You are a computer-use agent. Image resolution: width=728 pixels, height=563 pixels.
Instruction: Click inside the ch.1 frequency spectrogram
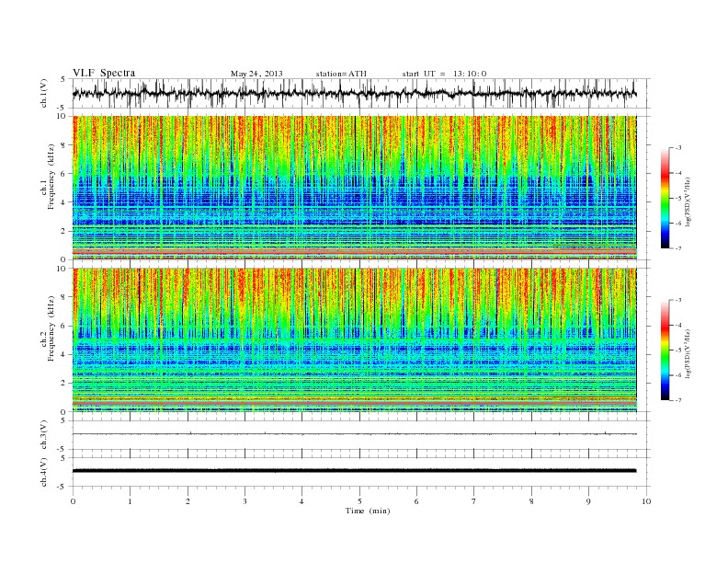point(354,188)
